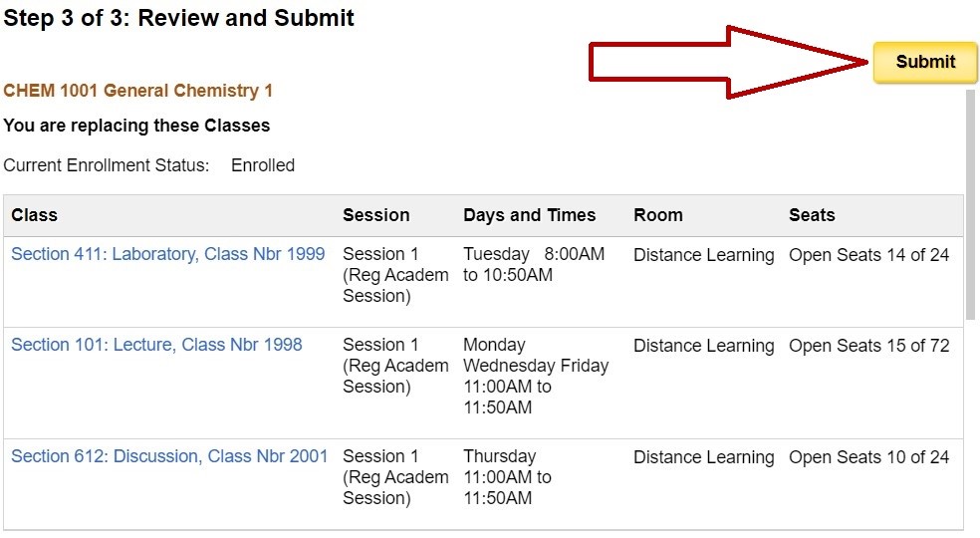Image resolution: width=980 pixels, height=538 pixels.
Task: Click the Days and Times column header
Action: (529, 215)
